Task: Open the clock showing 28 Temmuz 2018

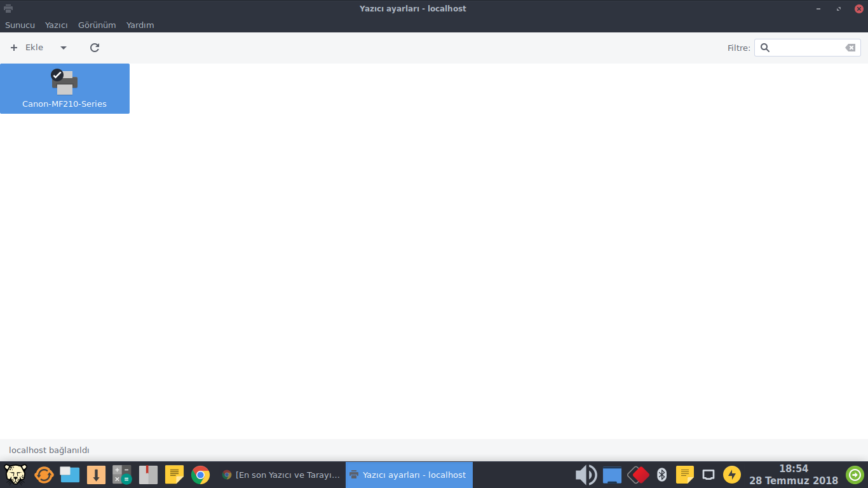Action: click(x=793, y=475)
